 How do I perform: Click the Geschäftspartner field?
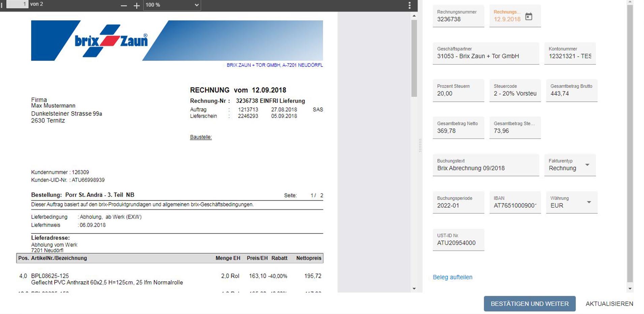coord(486,53)
